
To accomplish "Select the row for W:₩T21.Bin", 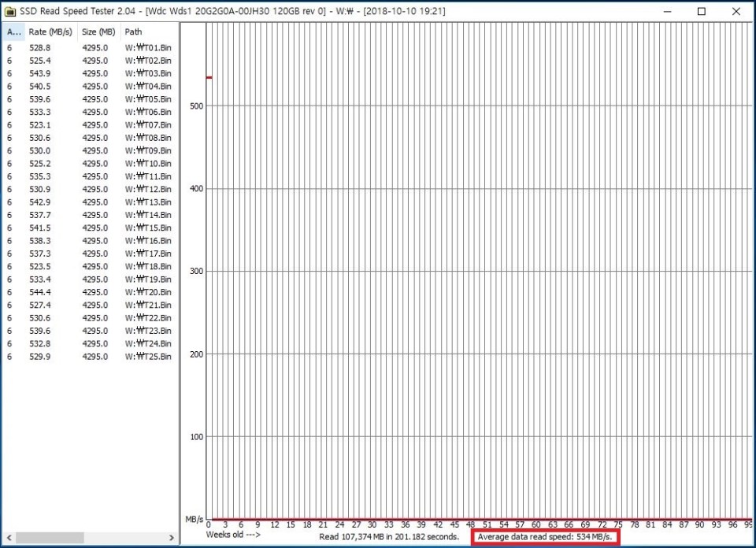I will 90,305.
